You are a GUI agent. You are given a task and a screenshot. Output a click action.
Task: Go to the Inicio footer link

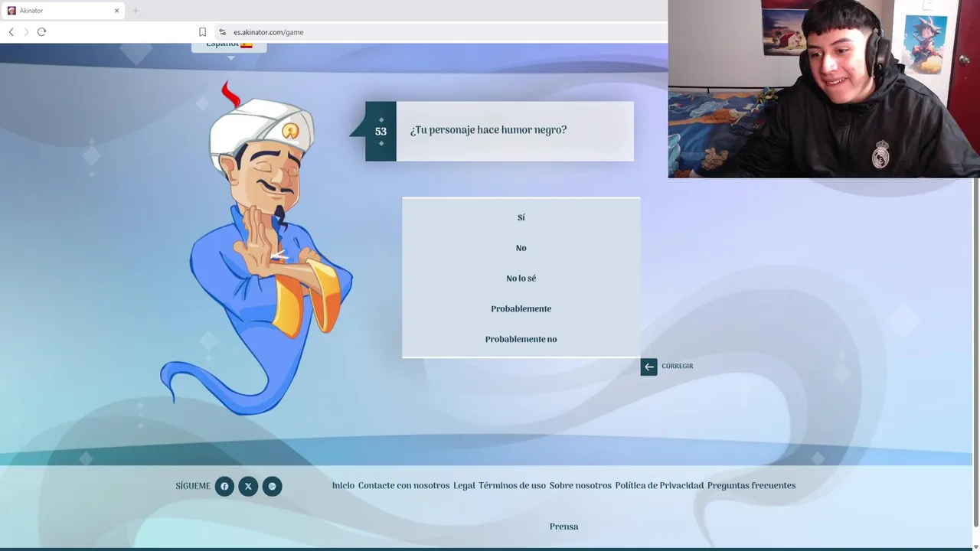tap(343, 485)
